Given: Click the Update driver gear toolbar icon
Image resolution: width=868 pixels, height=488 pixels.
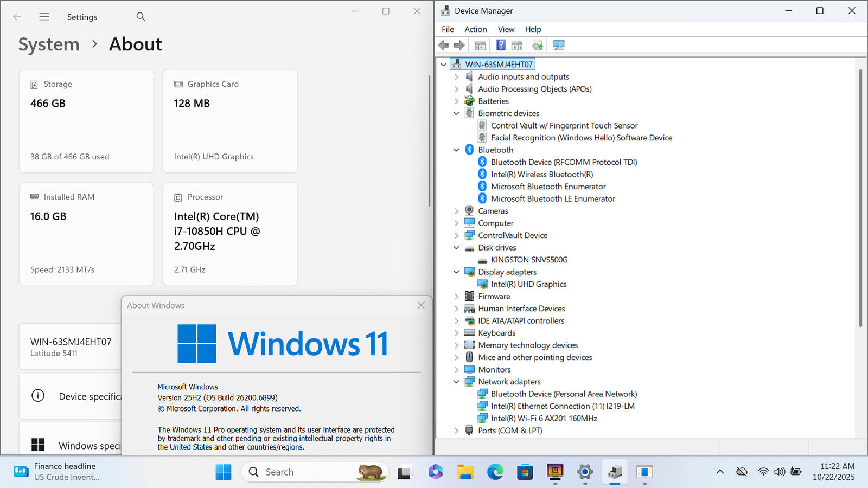Looking at the screenshot, I should tap(538, 46).
